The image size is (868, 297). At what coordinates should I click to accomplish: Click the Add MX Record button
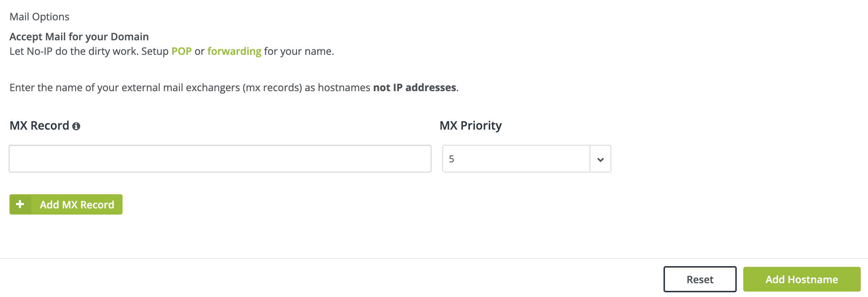tap(66, 204)
